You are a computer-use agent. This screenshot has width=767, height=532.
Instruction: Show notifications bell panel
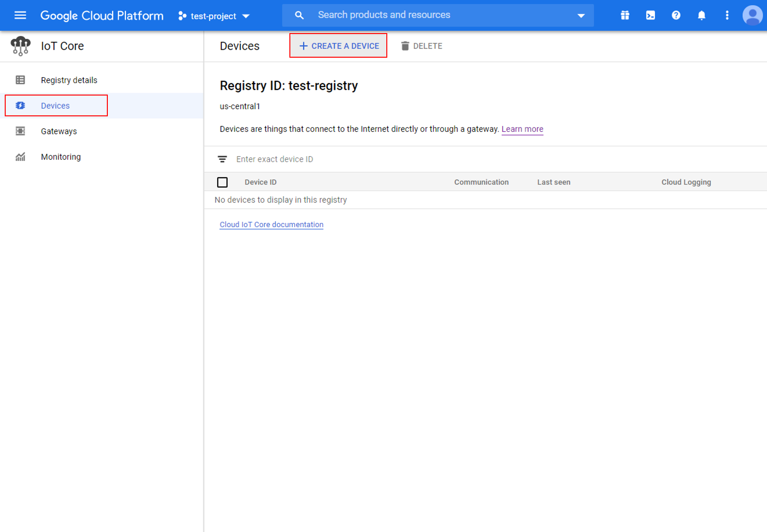702,16
